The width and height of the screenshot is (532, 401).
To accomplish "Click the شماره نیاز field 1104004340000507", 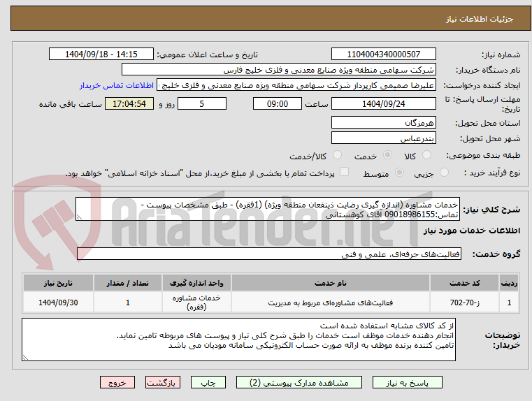I will [x=383, y=54].
